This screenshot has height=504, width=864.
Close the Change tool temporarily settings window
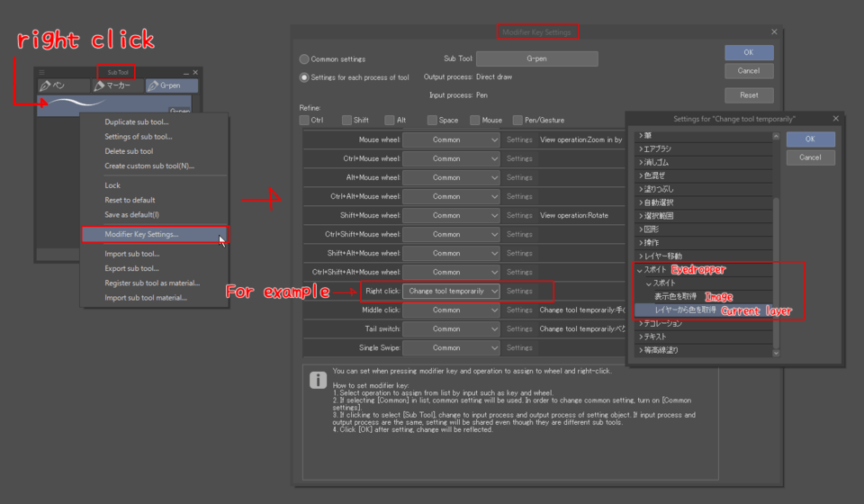[835, 118]
